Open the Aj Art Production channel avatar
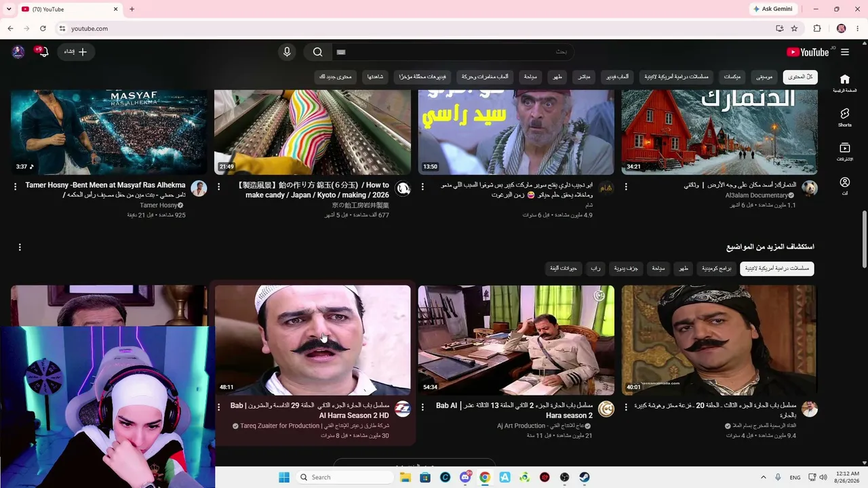The height and width of the screenshot is (488, 868). click(606, 409)
